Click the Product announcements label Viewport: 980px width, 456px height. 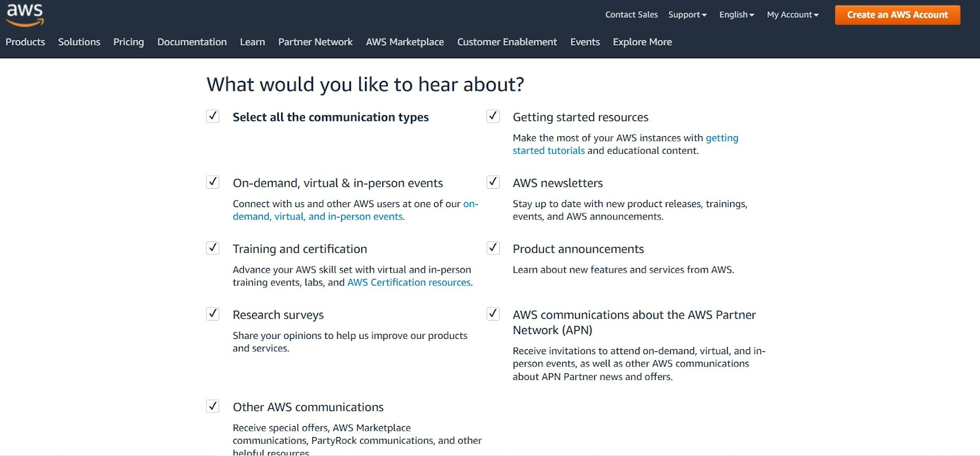(578, 249)
